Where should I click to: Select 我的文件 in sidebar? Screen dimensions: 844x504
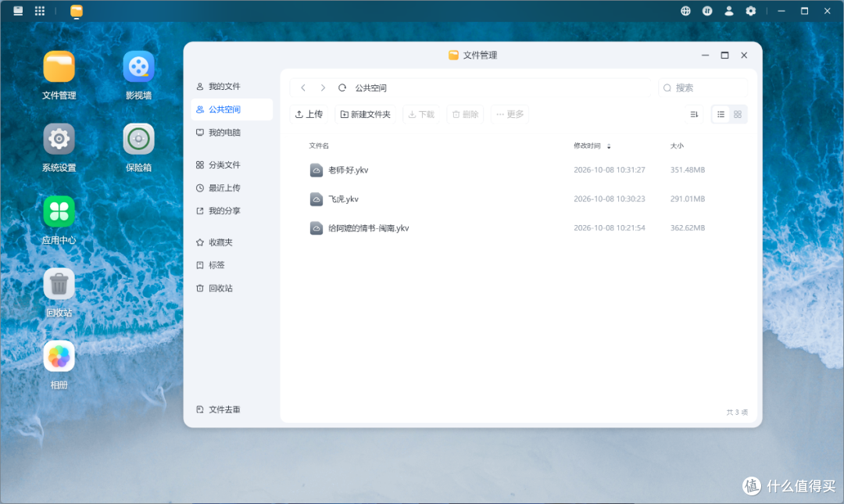pyautogui.click(x=231, y=87)
